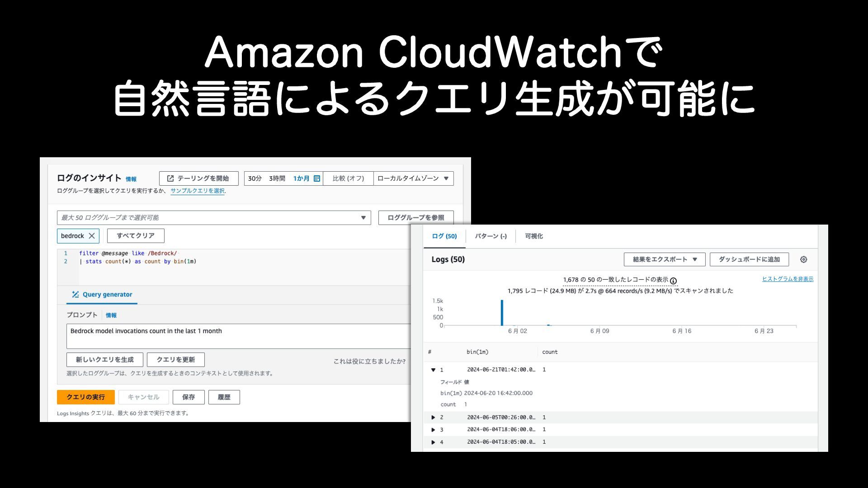Screen dimensions: 868x488
Task: Run the query with クエリの実行
Action: (x=86, y=397)
